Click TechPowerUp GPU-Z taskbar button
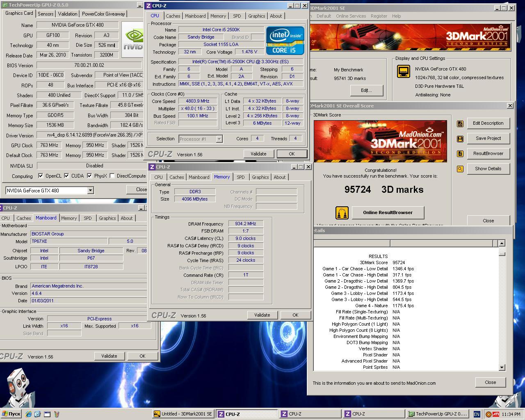The width and height of the screenshot is (525, 420). coord(437,414)
